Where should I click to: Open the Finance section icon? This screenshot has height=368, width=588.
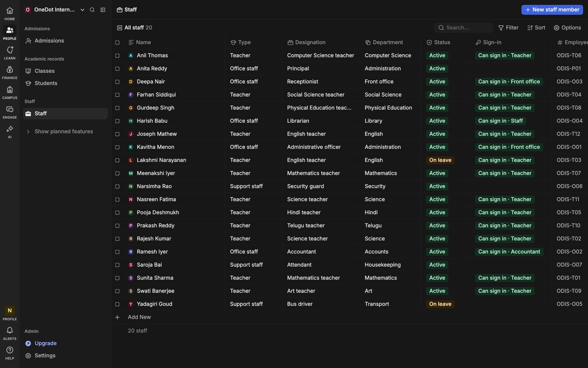[10, 73]
